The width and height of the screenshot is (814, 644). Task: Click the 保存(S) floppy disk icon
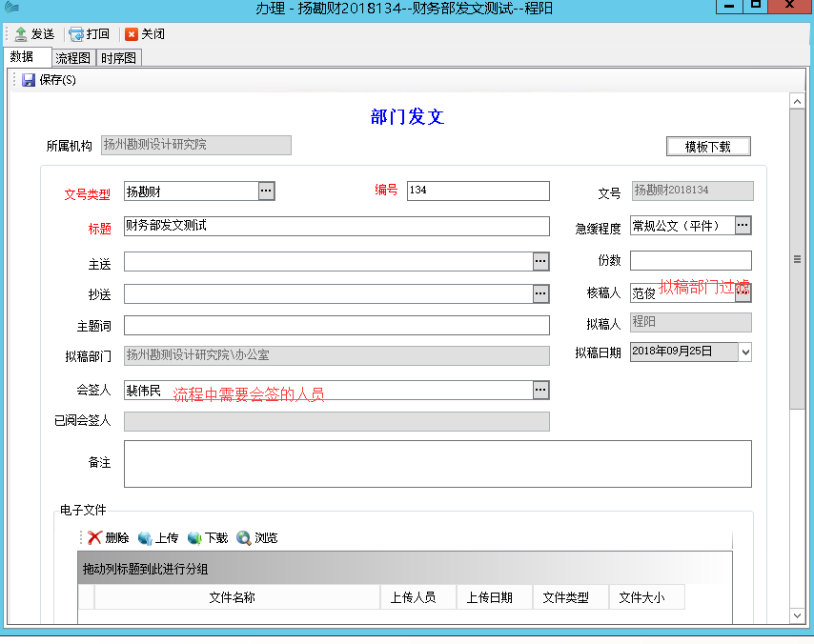[29, 80]
